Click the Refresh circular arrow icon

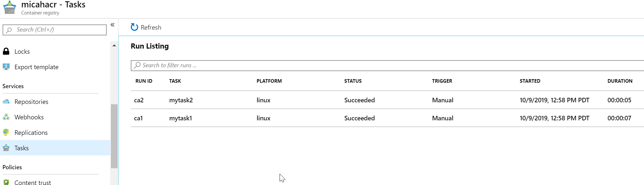134,27
